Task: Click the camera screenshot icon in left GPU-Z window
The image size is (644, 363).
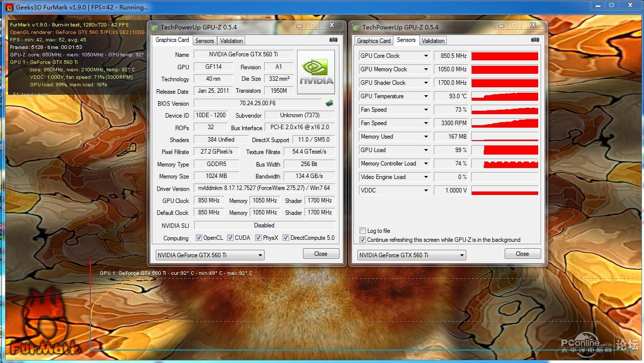Action: 333,40
